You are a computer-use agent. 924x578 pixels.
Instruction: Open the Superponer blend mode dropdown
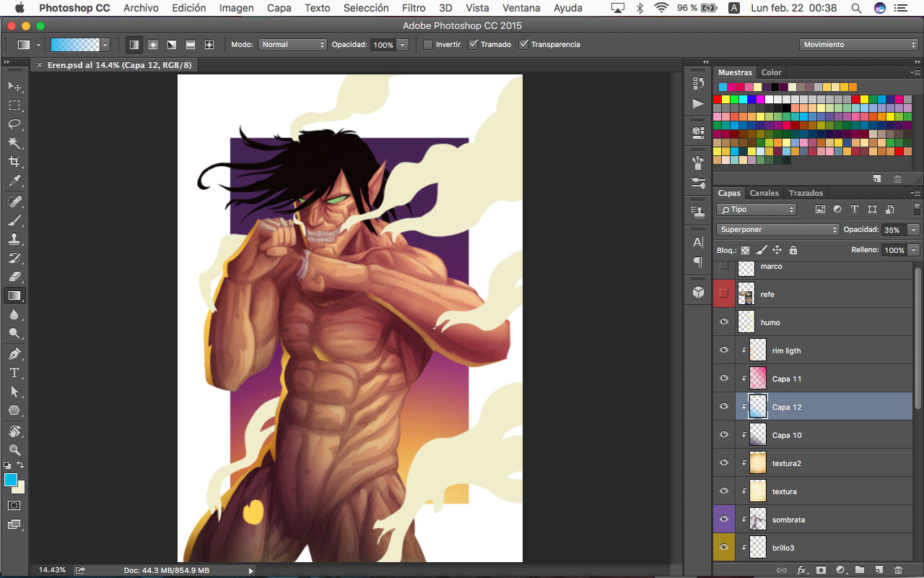[x=777, y=230]
